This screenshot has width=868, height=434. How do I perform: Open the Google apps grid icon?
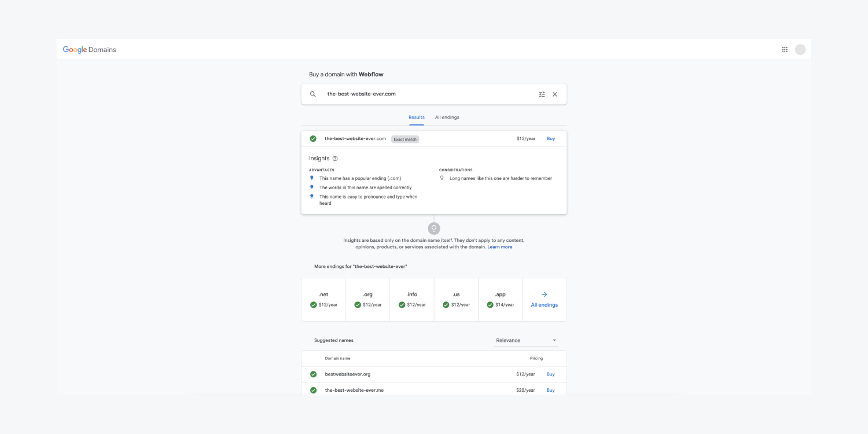pyautogui.click(x=785, y=49)
